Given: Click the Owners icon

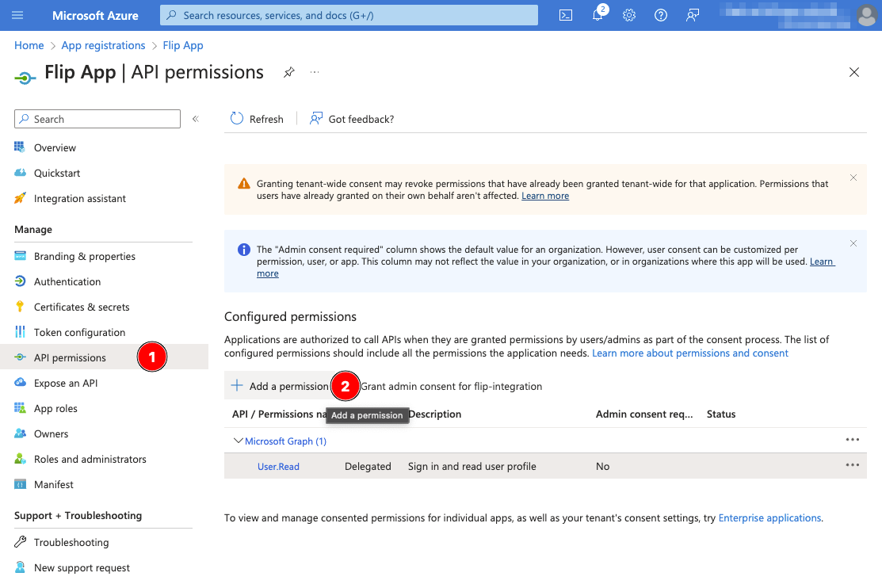Looking at the screenshot, I should click(20, 433).
